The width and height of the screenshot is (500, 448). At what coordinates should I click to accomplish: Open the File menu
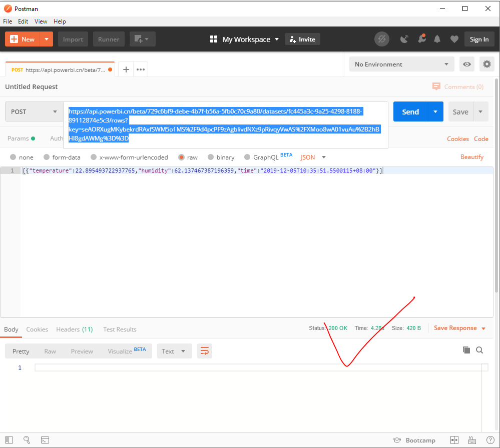pos(8,21)
